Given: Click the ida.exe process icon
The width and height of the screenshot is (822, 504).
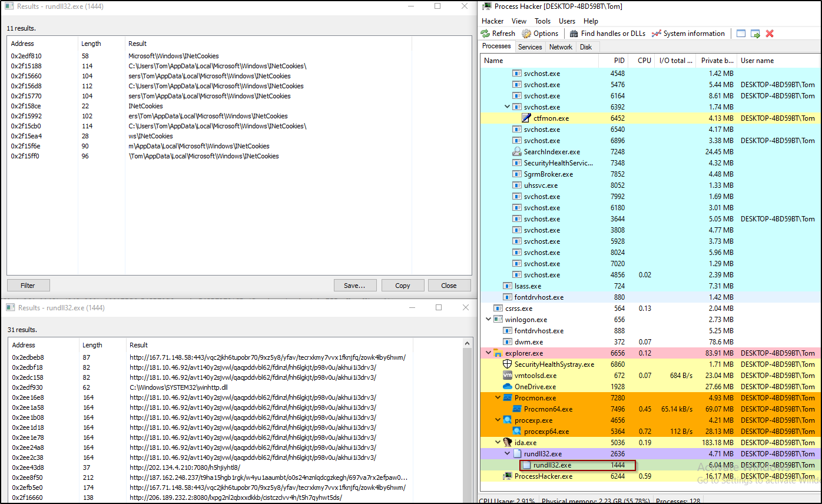Looking at the screenshot, I should click(x=508, y=443).
